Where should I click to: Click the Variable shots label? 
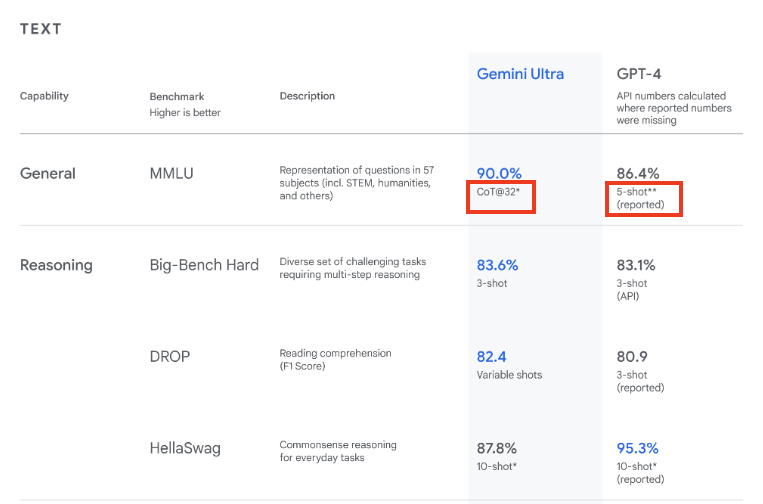click(509, 375)
